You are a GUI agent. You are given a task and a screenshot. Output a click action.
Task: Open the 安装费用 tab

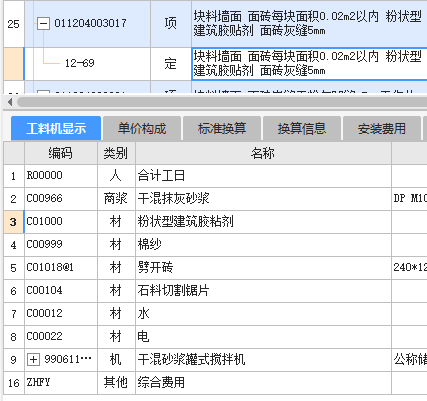382,128
